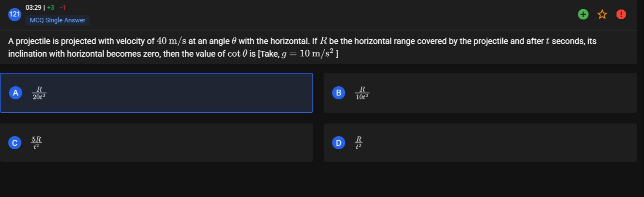Select option A circle badge
Screen dimensions: 644x197
point(16,93)
